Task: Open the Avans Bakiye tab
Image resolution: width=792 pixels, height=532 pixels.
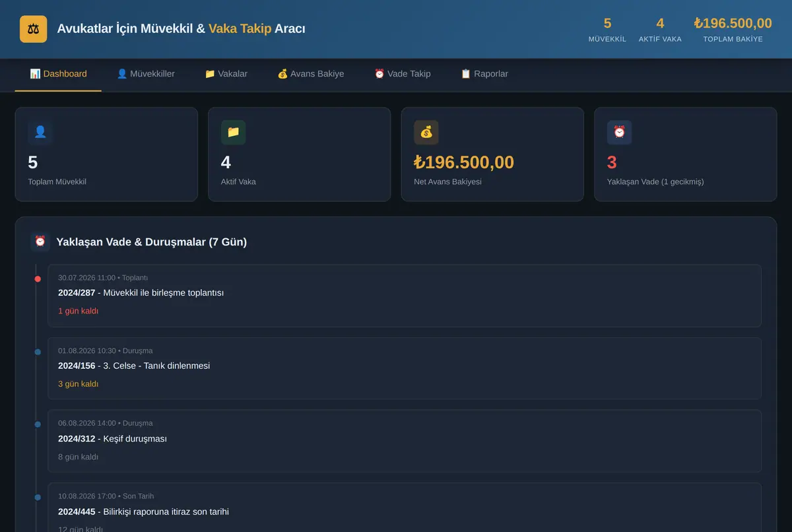Action: pyautogui.click(x=311, y=74)
